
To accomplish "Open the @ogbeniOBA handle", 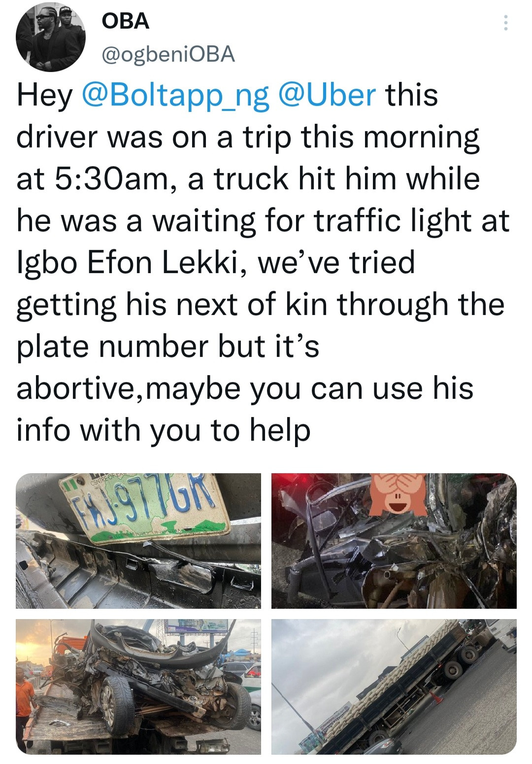I will [x=168, y=54].
